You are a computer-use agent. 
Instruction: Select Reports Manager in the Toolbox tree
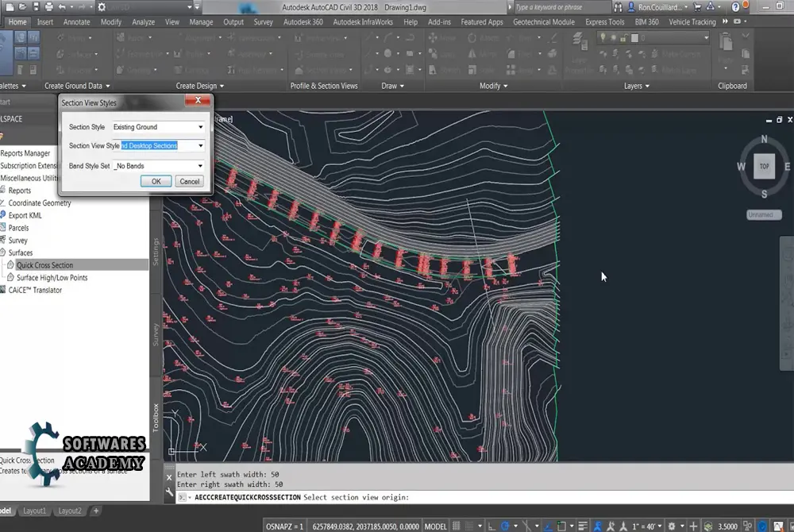coord(25,153)
